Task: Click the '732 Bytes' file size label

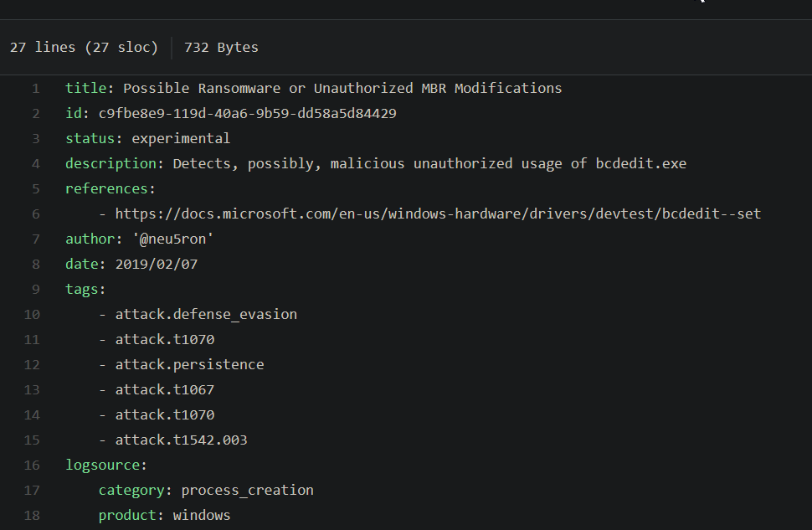Action: pyautogui.click(x=221, y=47)
